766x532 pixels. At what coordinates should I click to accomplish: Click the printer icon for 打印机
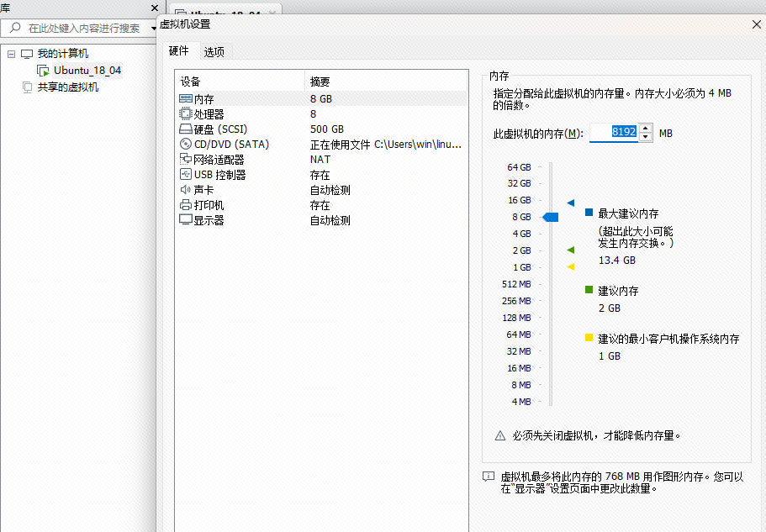[185, 204]
